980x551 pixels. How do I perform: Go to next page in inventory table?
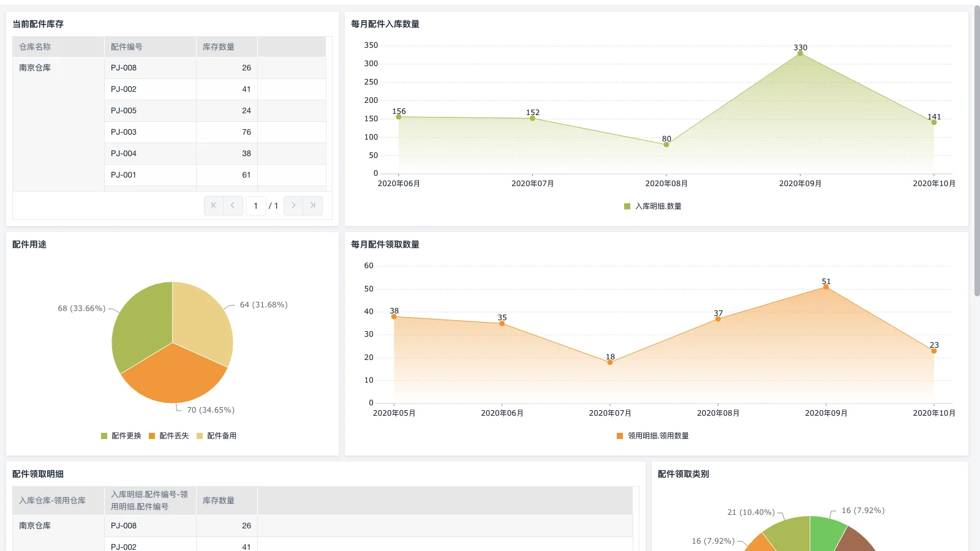pos(293,206)
